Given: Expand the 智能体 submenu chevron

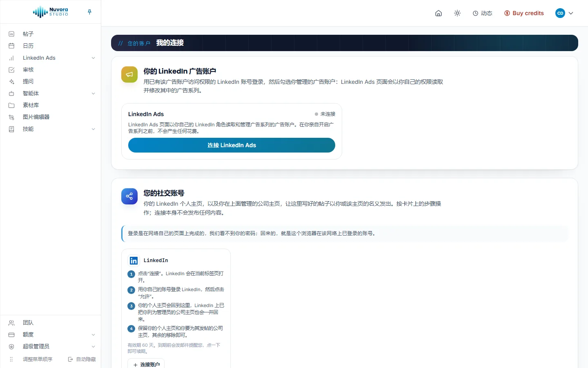Looking at the screenshot, I should point(93,94).
